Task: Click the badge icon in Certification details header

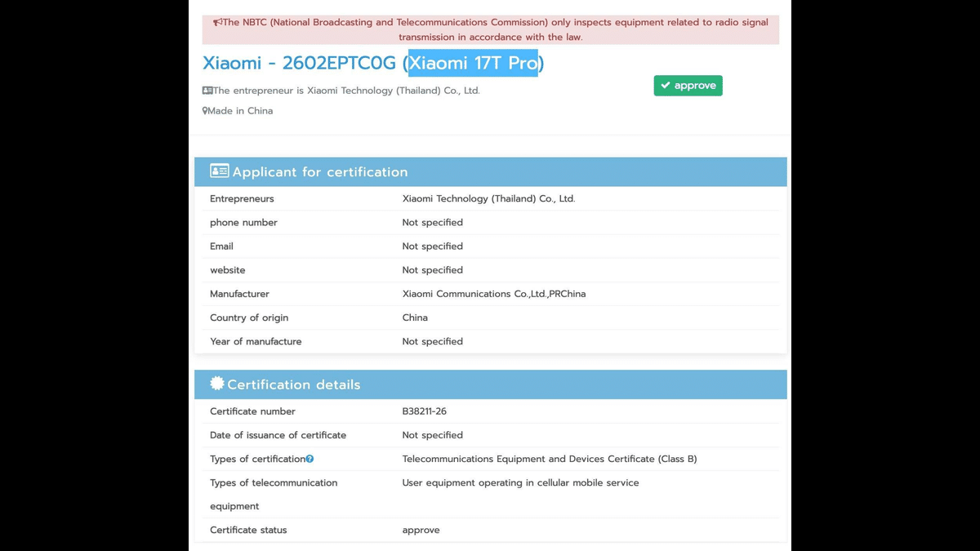Action: coord(216,384)
